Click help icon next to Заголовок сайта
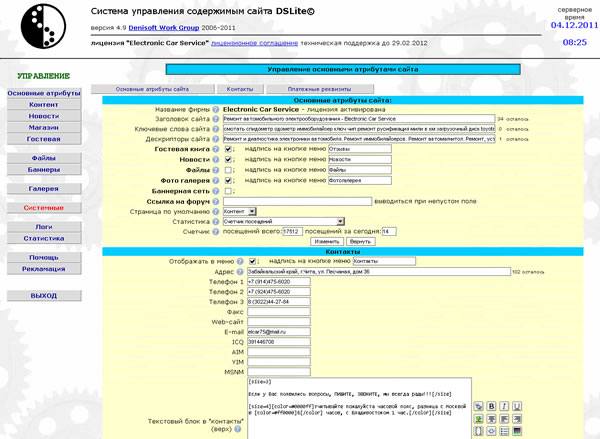The width and height of the screenshot is (600, 439). [x=216, y=119]
